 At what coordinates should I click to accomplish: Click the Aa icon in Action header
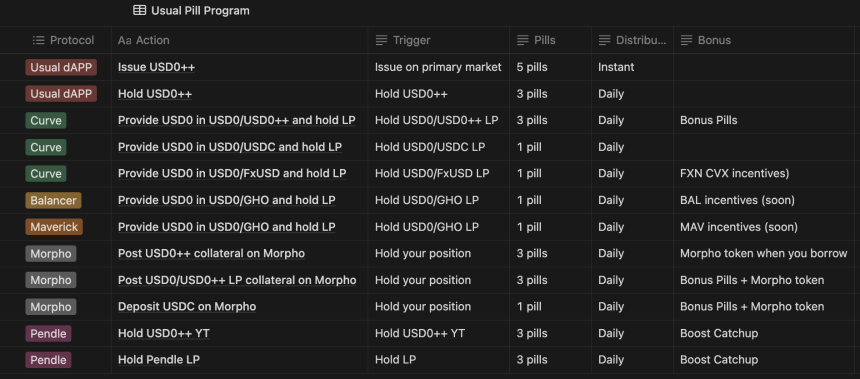pos(125,40)
